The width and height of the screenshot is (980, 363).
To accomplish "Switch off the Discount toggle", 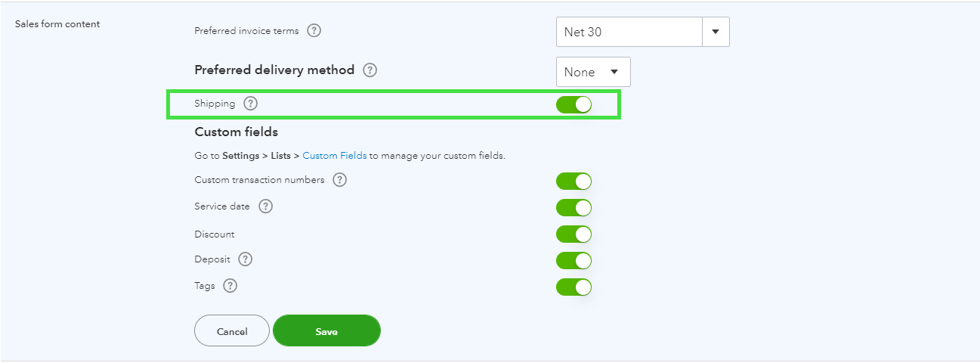I will pos(573,234).
